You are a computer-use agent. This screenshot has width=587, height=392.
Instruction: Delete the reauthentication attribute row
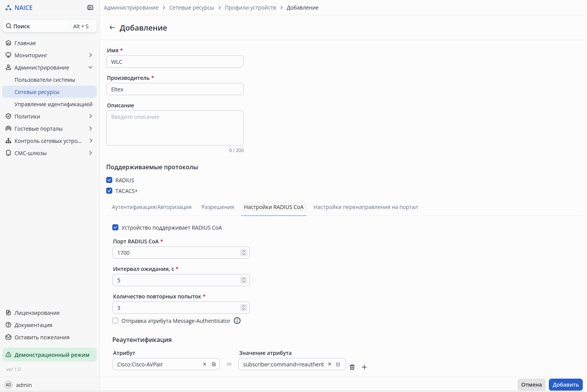pos(352,367)
